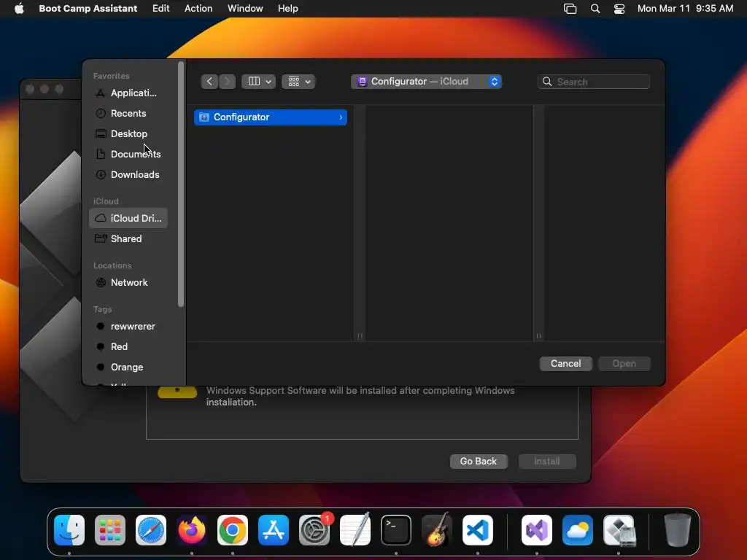Open the Window menu
The image size is (747, 560).
coord(245,8)
